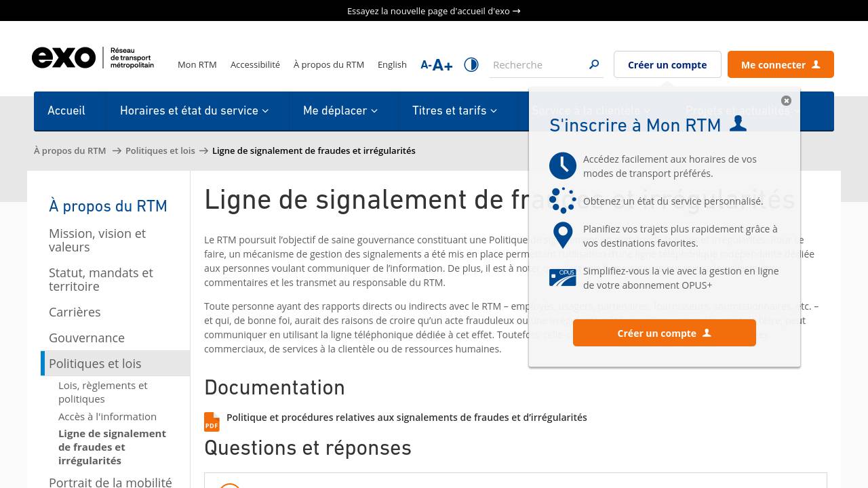Click the S'inscrire à Mon RTM title
This screenshot has width=868, height=488.
(635, 125)
